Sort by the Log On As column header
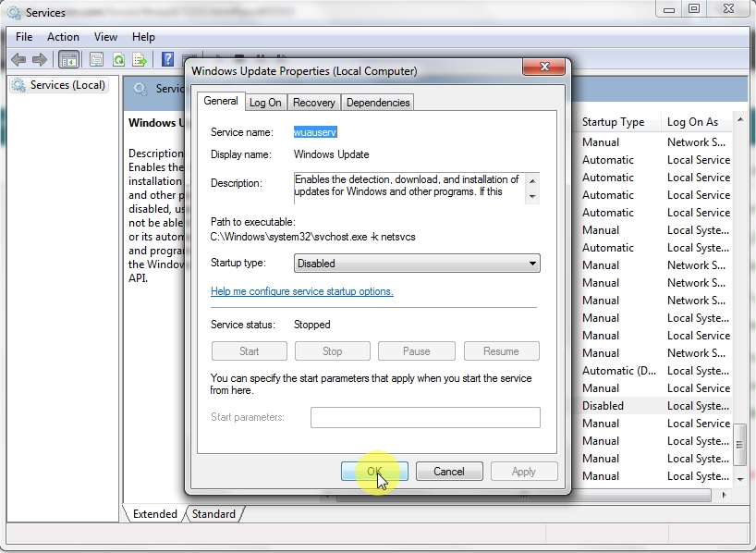756x553 pixels. (x=693, y=122)
